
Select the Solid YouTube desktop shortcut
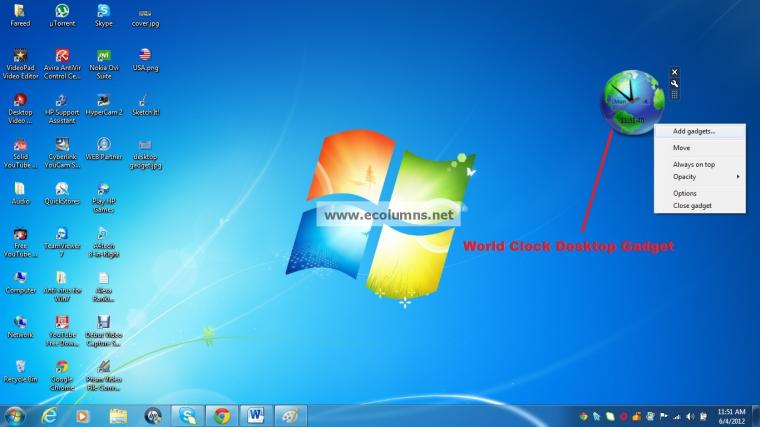pos(20,153)
